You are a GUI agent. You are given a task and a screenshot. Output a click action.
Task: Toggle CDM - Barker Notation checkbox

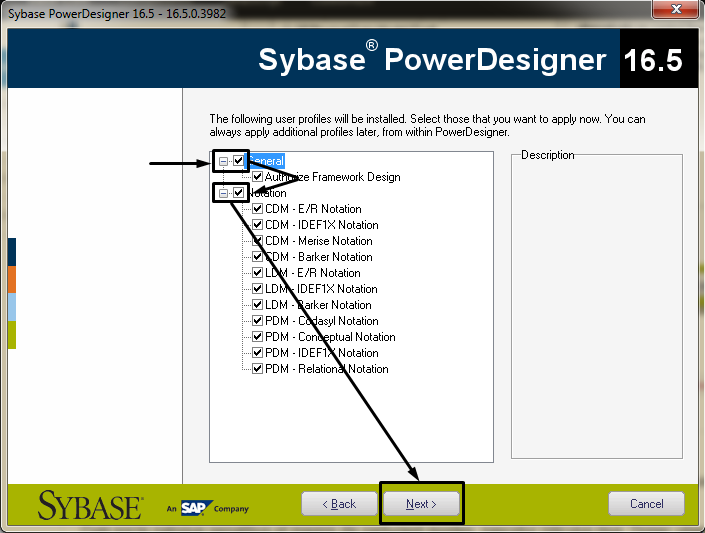click(257, 257)
